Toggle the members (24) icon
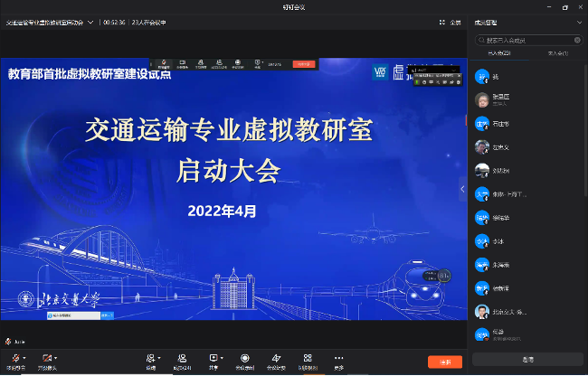 point(182,359)
